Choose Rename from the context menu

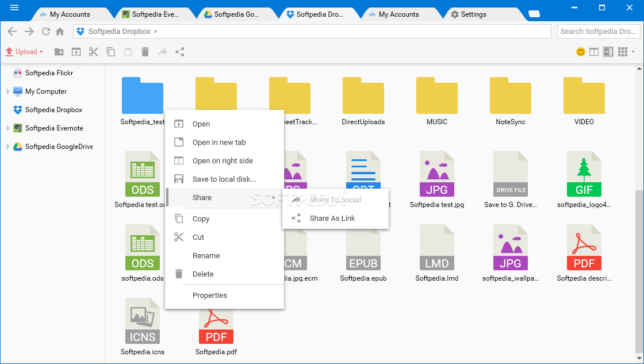[224, 255]
